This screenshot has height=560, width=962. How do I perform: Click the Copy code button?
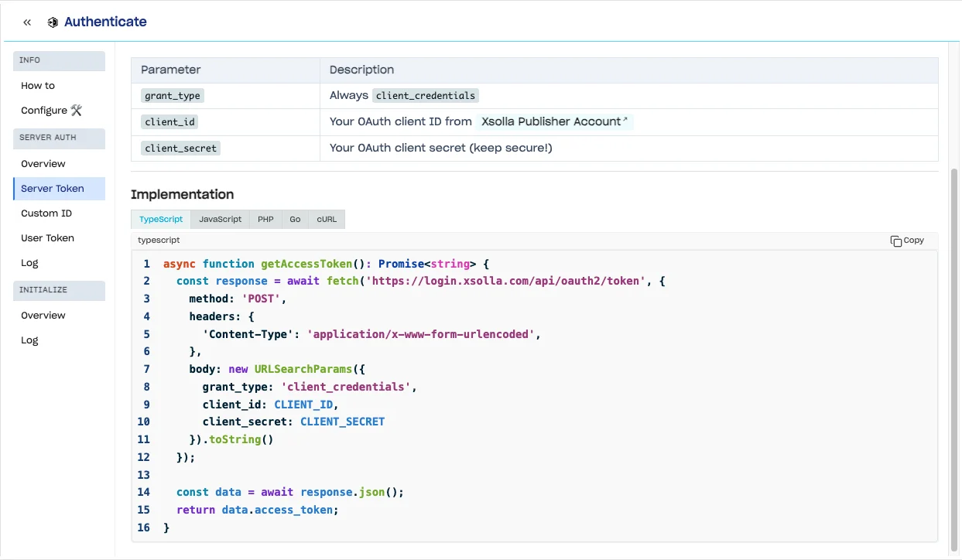(907, 241)
